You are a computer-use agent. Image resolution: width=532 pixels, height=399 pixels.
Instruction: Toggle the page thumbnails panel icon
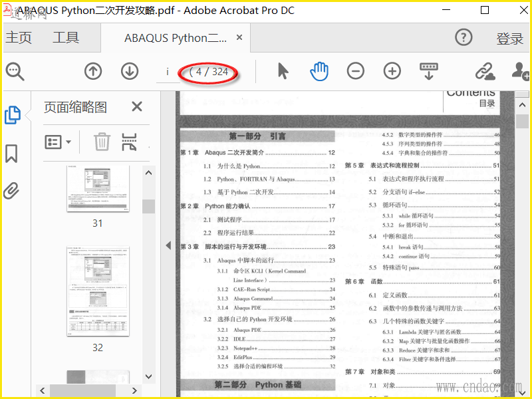tap(13, 115)
